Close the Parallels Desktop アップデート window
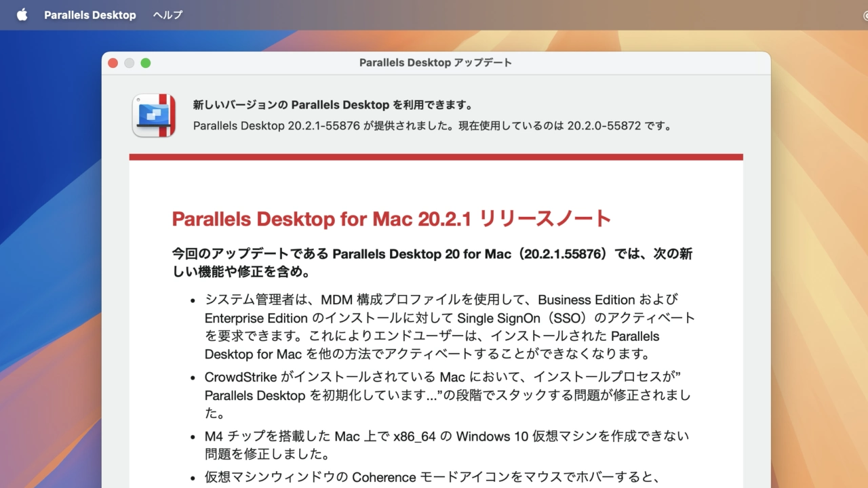The width and height of the screenshot is (868, 488). coord(113,63)
